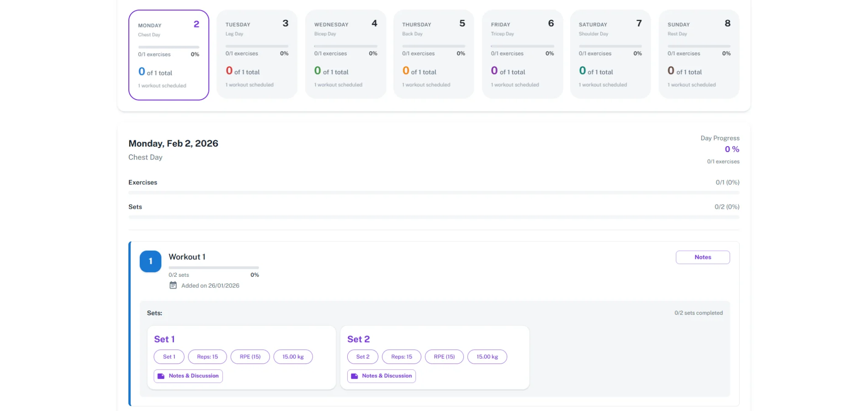
Task: Open Notes for Workout 1
Action: 702,257
